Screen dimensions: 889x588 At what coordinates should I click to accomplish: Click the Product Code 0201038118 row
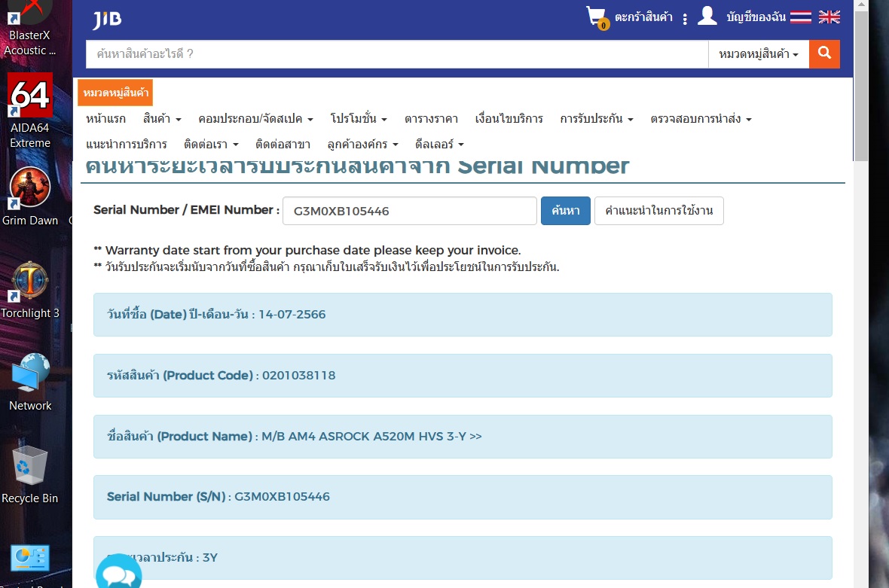point(463,376)
